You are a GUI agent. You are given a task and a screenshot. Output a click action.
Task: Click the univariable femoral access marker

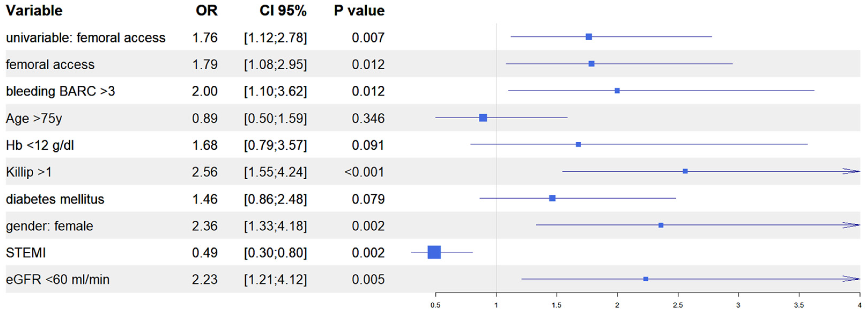[x=589, y=37]
